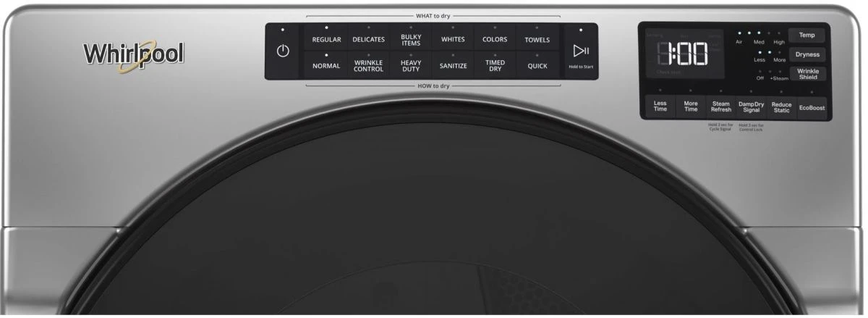Toggle the Steam Refresh option
The width and height of the screenshot is (868, 318).
pos(720,106)
